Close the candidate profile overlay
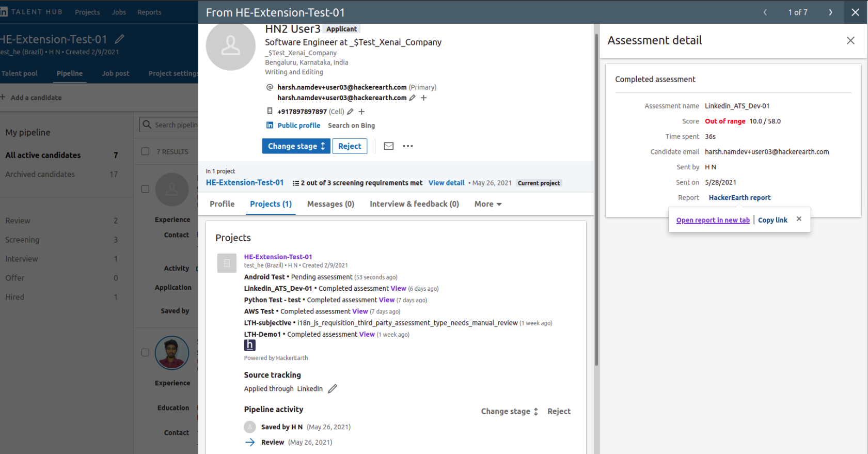The width and height of the screenshot is (868, 454). click(x=856, y=12)
